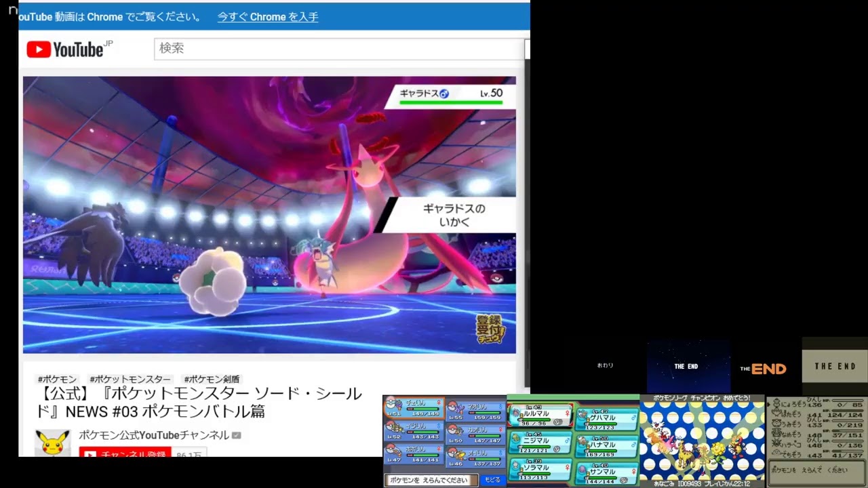Click ポケモンリーグ チャンピオン おめでとう! banner
Viewport: 868px width, 488px height.
click(x=702, y=399)
